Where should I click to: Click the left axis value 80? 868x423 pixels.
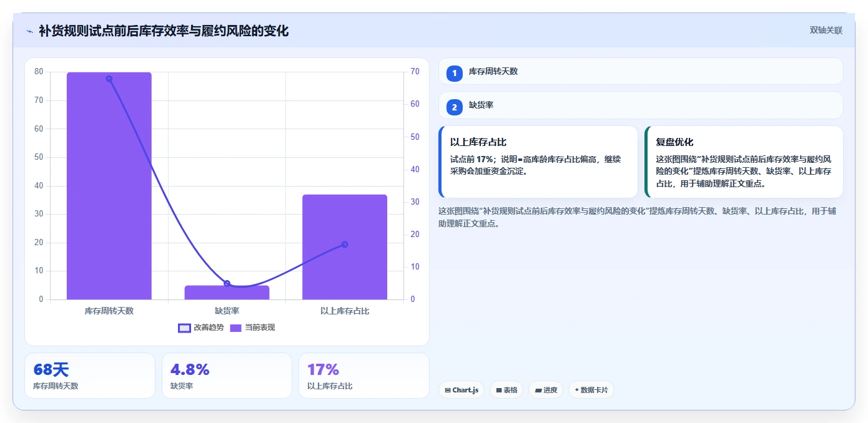coord(39,72)
